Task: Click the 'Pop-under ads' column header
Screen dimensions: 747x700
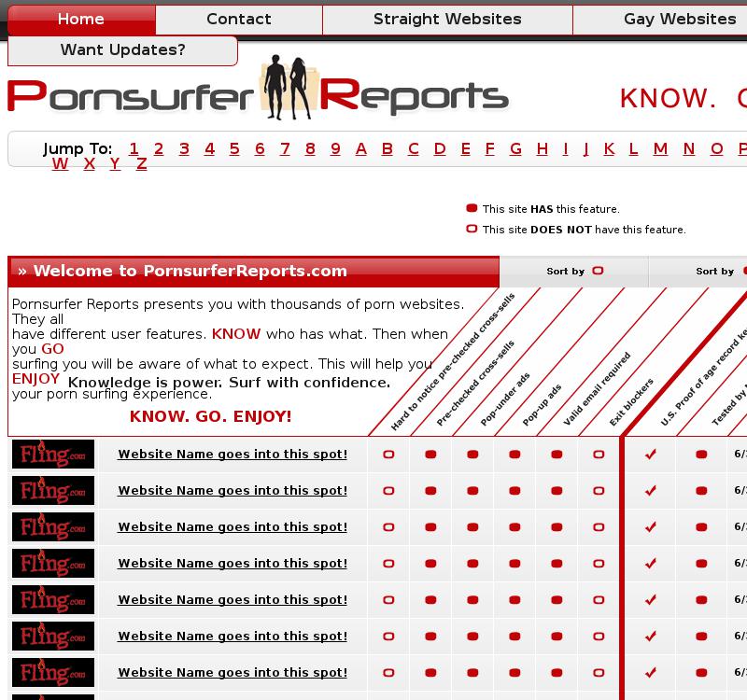Action: tap(505, 399)
